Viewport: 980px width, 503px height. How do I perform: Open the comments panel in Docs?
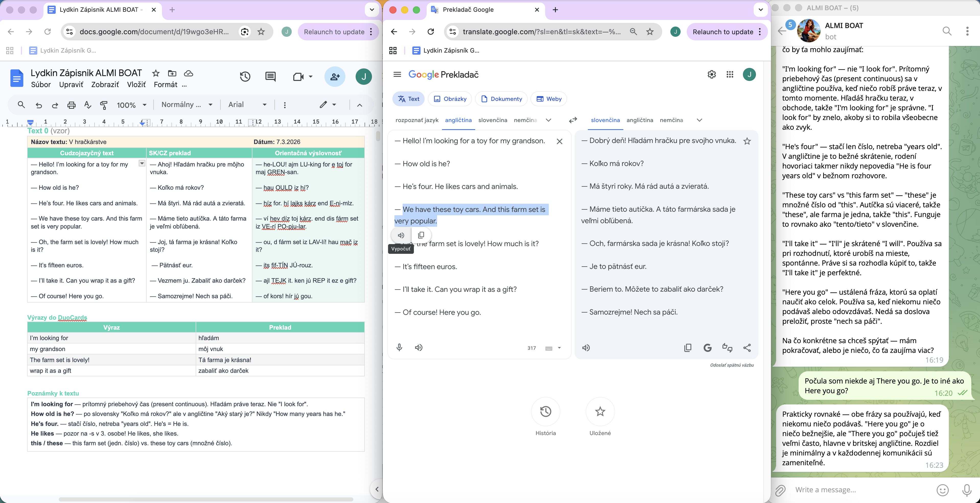click(270, 76)
